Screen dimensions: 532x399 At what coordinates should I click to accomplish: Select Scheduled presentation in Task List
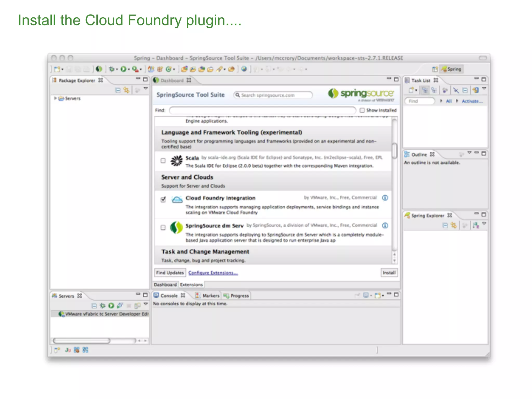click(434, 90)
